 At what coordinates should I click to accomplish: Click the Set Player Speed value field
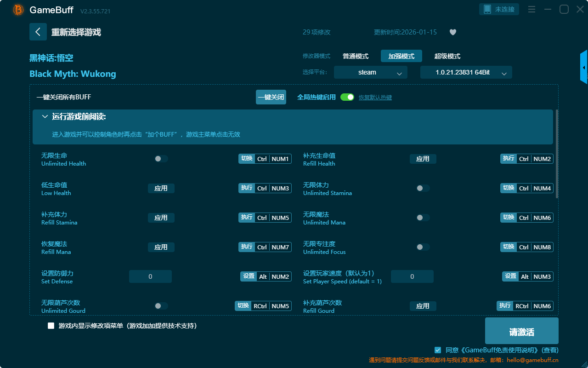412,276
